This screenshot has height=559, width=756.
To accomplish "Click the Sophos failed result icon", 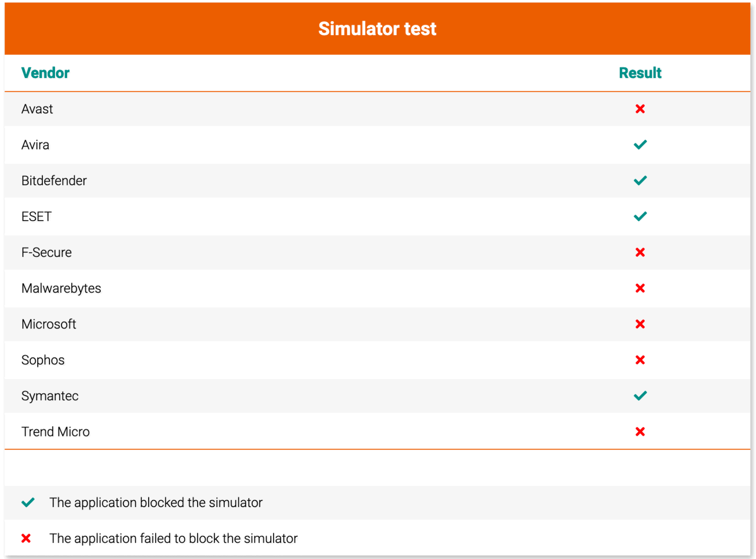I will pyautogui.click(x=640, y=360).
